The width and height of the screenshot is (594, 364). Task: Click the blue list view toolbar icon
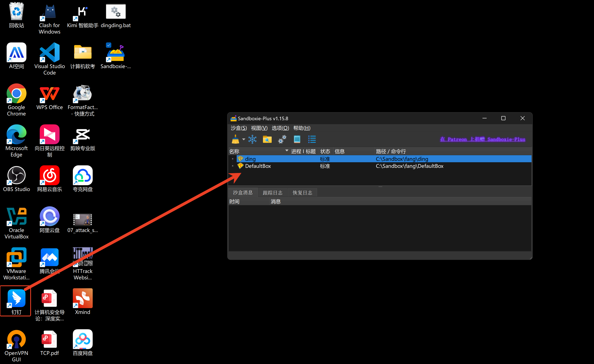tap(312, 139)
